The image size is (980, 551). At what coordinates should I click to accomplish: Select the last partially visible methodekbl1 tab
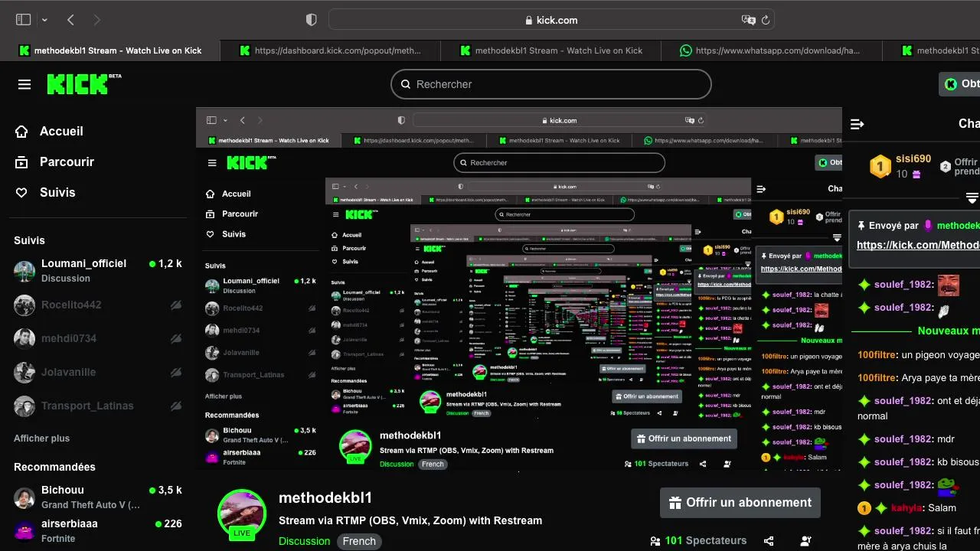931,51
